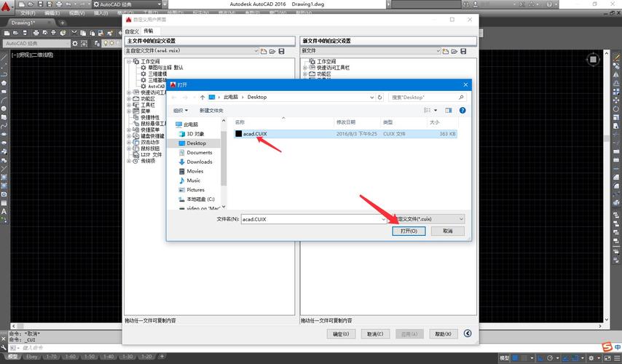Viewport: 622px width, 364px height.
Task: Sort files by 名称 column header
Action: click(240, 122)
